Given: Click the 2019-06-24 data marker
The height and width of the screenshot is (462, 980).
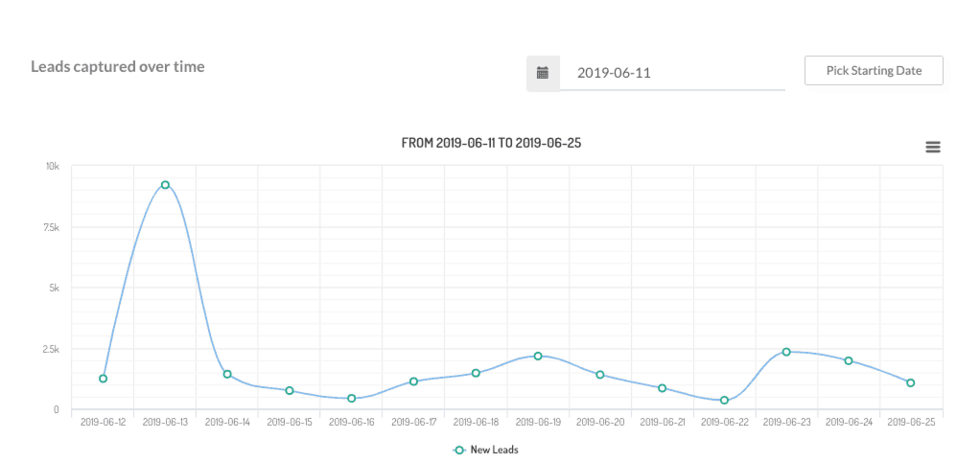Looking at the screenshot, I should pyautogui.click(x=849, y=360).
